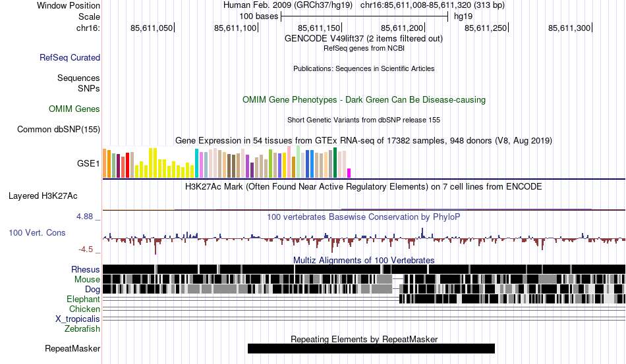Click the OMIM Gene Phenotypes track title
The width and height of the screenshot is (626, 364).
[x=364, y=99]
